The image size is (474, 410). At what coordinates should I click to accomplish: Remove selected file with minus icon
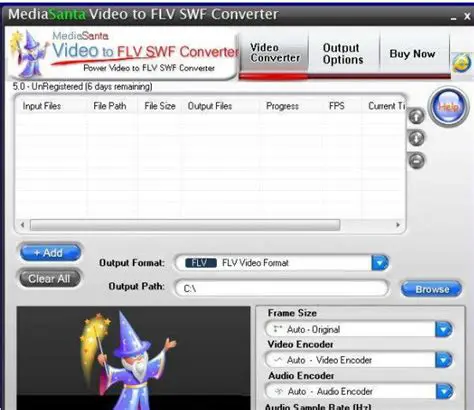point(416,161)
